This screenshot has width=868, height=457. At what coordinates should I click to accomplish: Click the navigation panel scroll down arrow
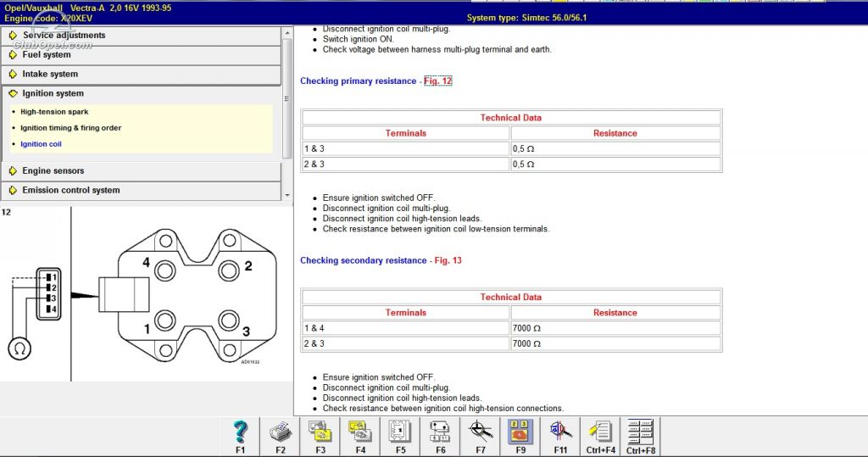pos(287,196)
